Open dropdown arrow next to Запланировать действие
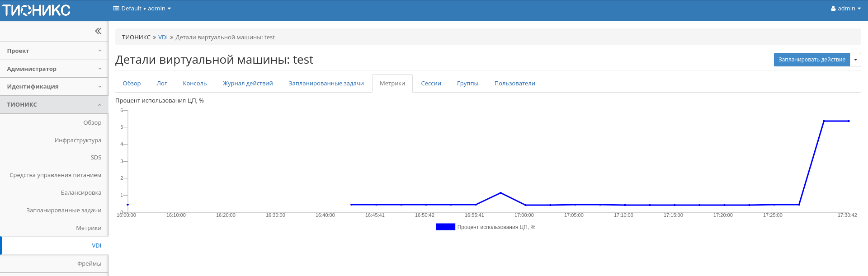 (x=855, y=60)
